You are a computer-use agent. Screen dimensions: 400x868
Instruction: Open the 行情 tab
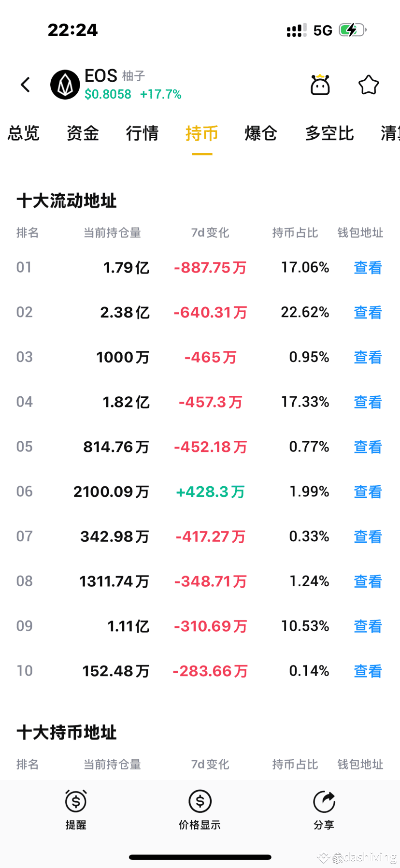142,133
